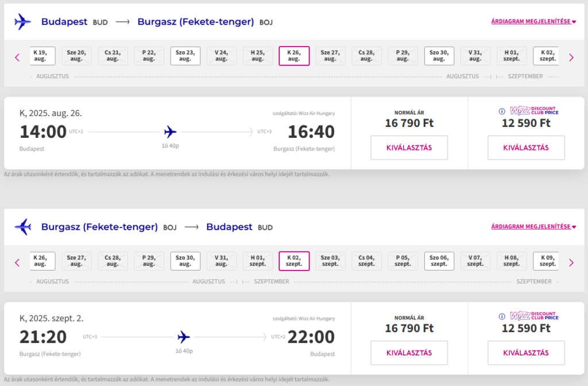This screenshot has width=588, height=386.
Task: Expand return Árdiagram megjelenítése chart
Action: 533,226
